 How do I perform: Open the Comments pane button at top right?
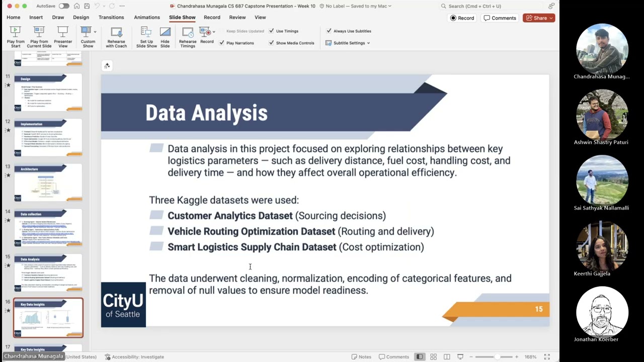pyautogui.click(x=500, y=18)
